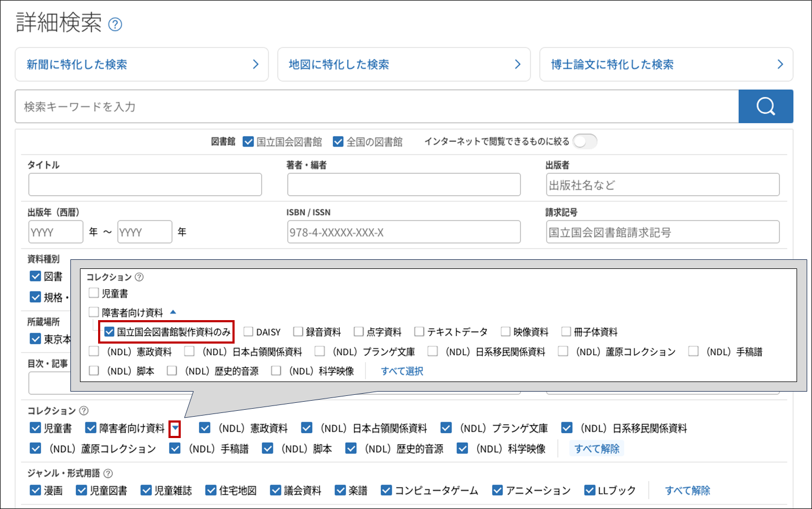Collapse the 障害者向け資料 options with the triangle
This screenshot has height=509, width=812.
point(173,312)
